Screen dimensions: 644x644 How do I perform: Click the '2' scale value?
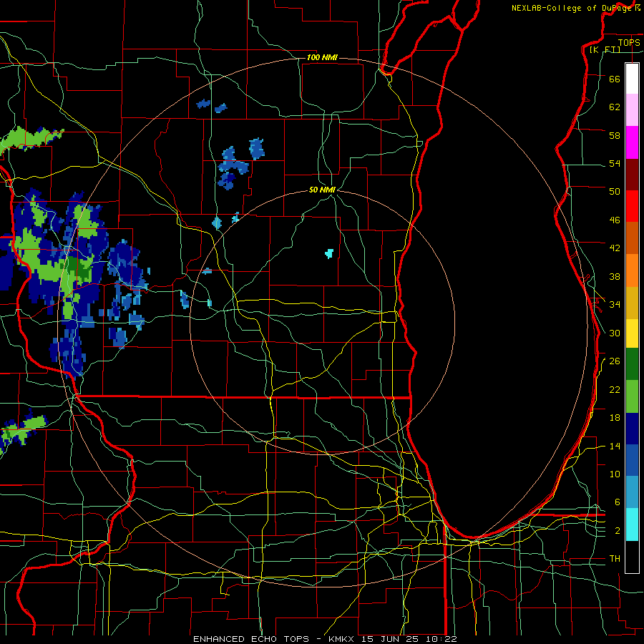[617, 531]
